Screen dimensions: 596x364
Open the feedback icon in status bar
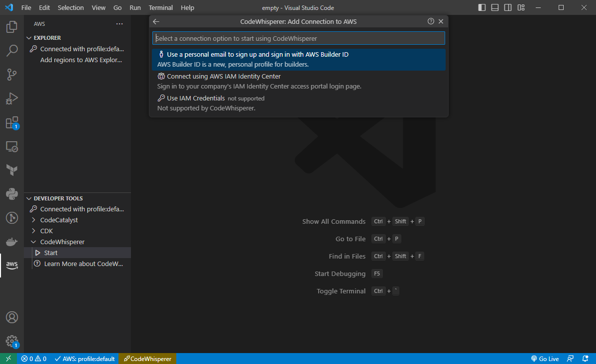570,359
